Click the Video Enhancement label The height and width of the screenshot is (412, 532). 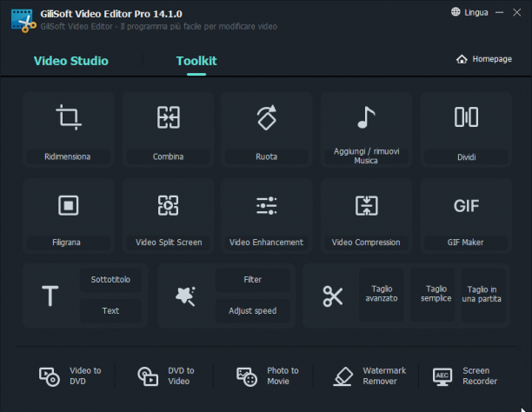click(266, 243)
